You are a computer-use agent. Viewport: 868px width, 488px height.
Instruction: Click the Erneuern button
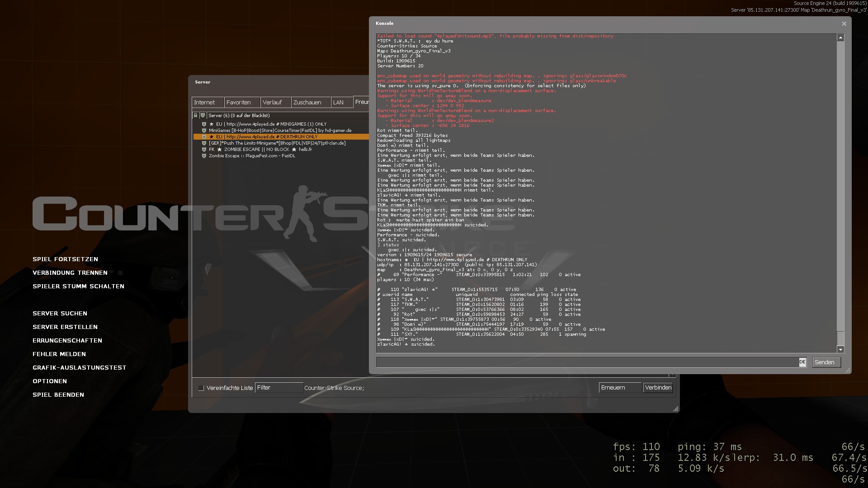coord(620,387)
